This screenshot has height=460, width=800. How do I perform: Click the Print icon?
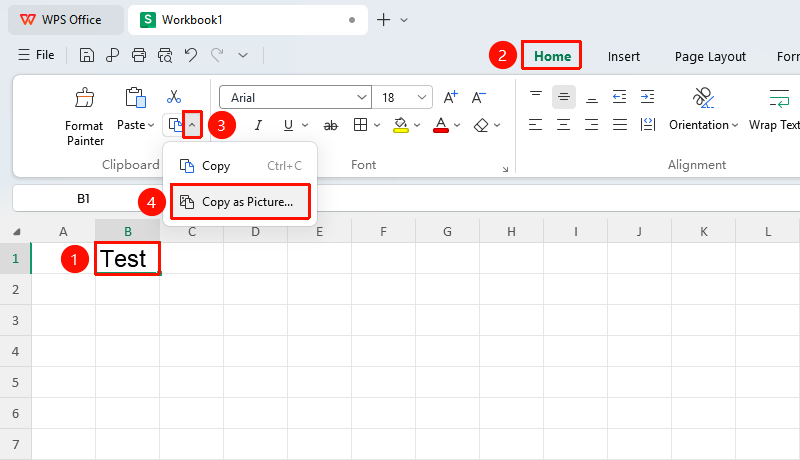tap(139, 55)
